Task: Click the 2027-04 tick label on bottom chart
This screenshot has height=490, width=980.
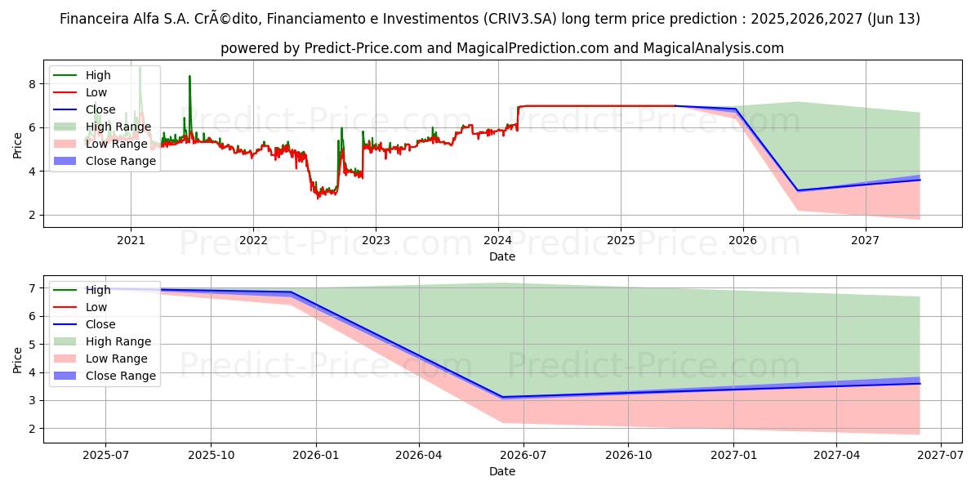Action: (837, 455)
